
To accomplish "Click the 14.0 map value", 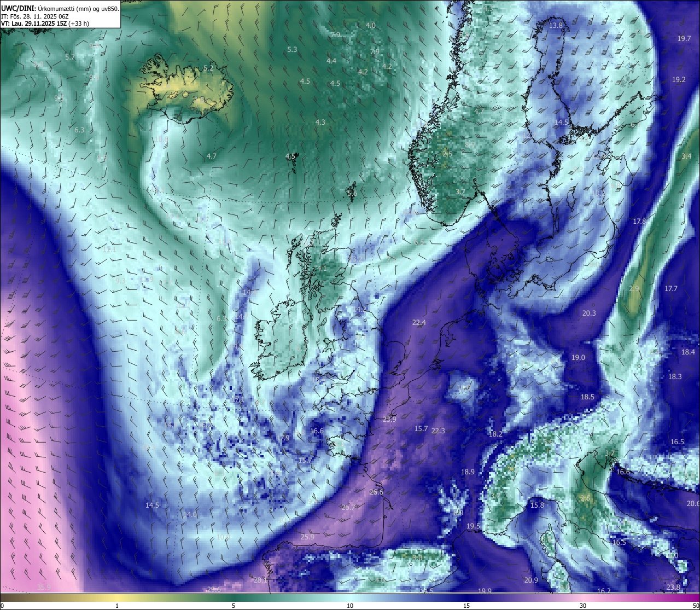I will [x=190, y=514].
